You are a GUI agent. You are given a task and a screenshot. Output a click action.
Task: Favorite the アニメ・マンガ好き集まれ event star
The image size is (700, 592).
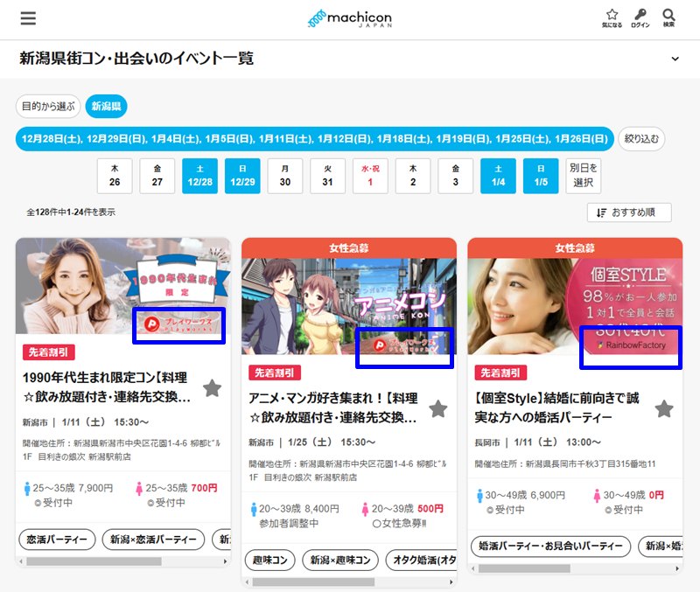[x=437, y=408]
